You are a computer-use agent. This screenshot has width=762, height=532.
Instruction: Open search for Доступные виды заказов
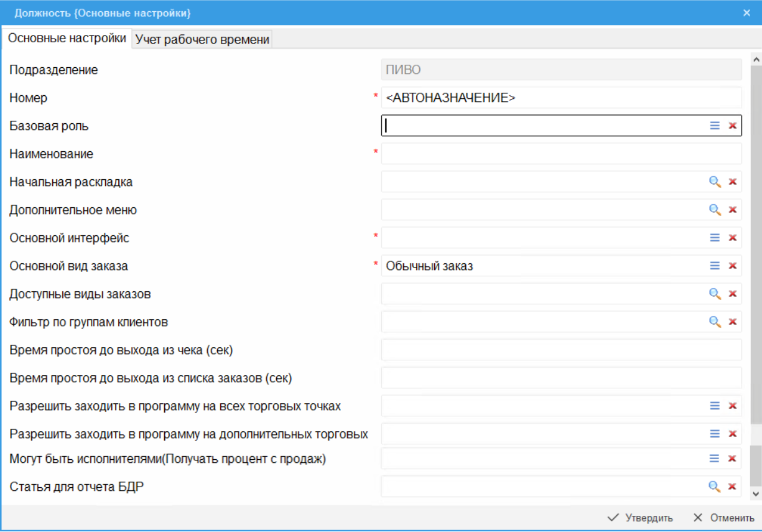(x=715, y=294)
